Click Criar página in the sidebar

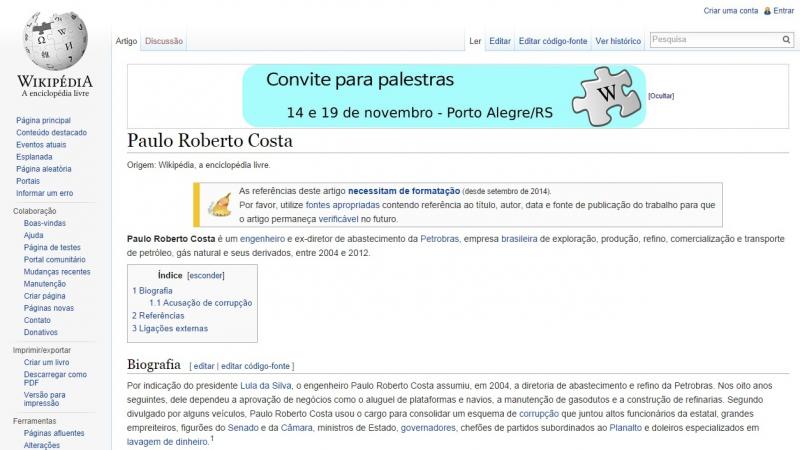44,296
